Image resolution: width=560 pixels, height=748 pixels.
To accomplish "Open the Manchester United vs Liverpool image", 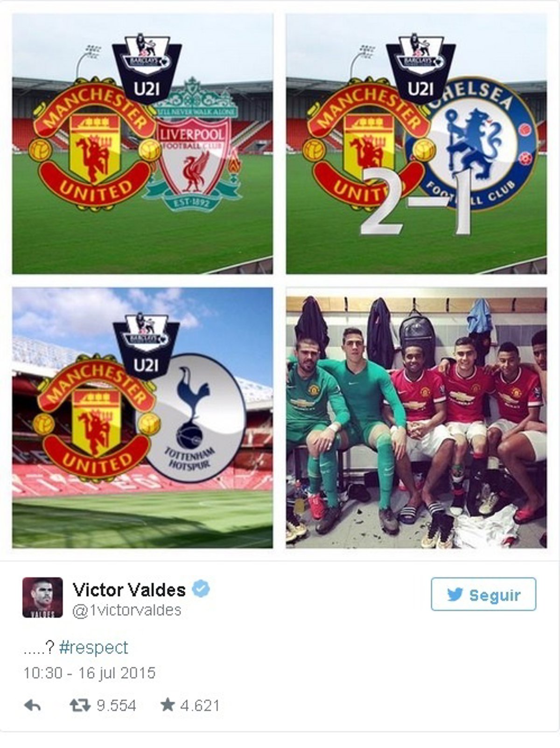I will (142, 144).
